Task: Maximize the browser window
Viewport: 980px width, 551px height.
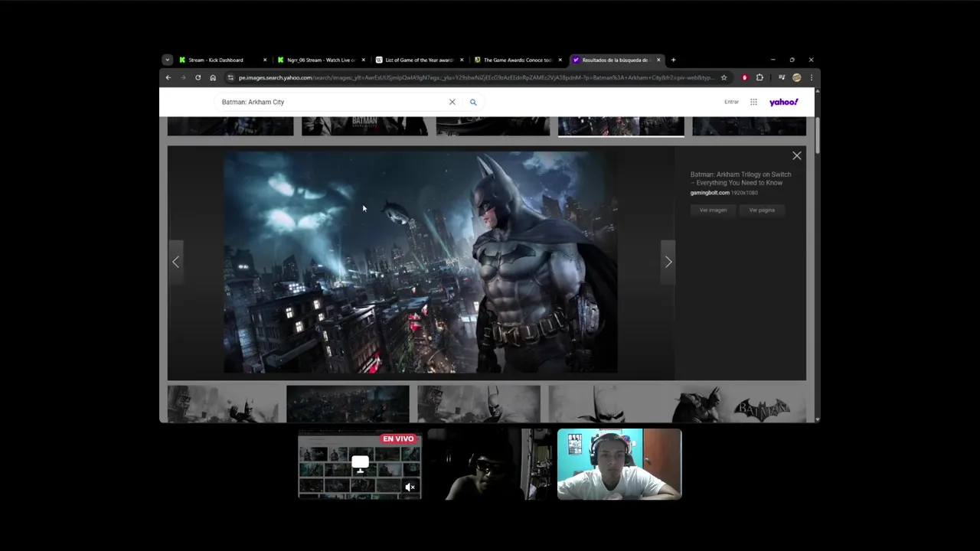Action: click(792, 60)
